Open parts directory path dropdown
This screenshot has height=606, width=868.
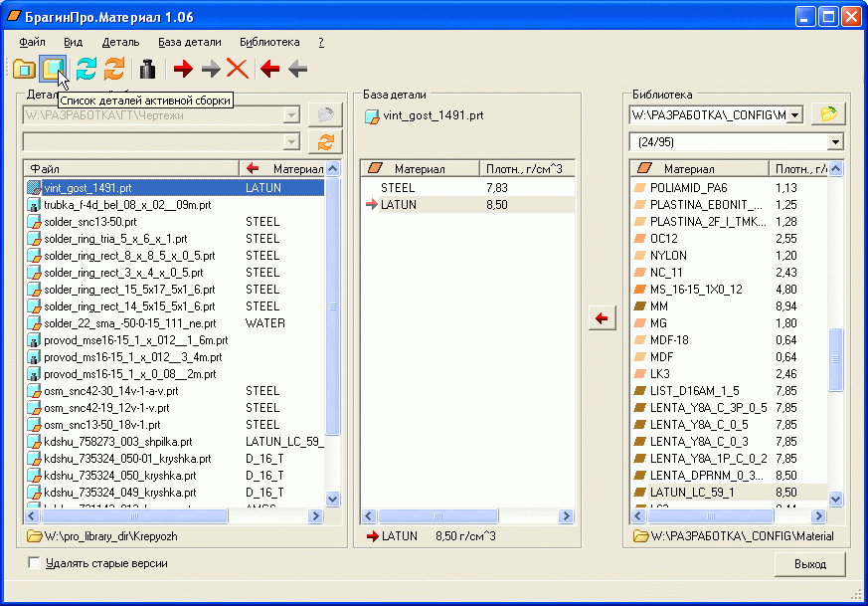point(291,115)
